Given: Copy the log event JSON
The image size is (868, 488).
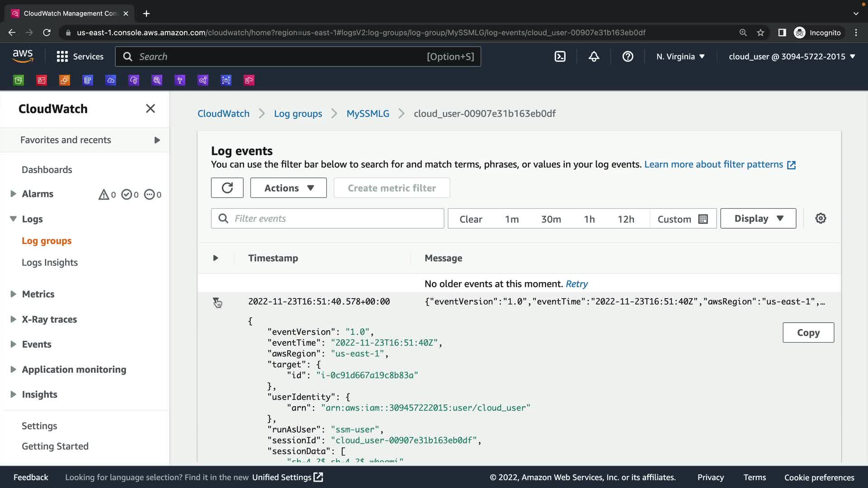Looking at the screenshot, I should point(808,333).
